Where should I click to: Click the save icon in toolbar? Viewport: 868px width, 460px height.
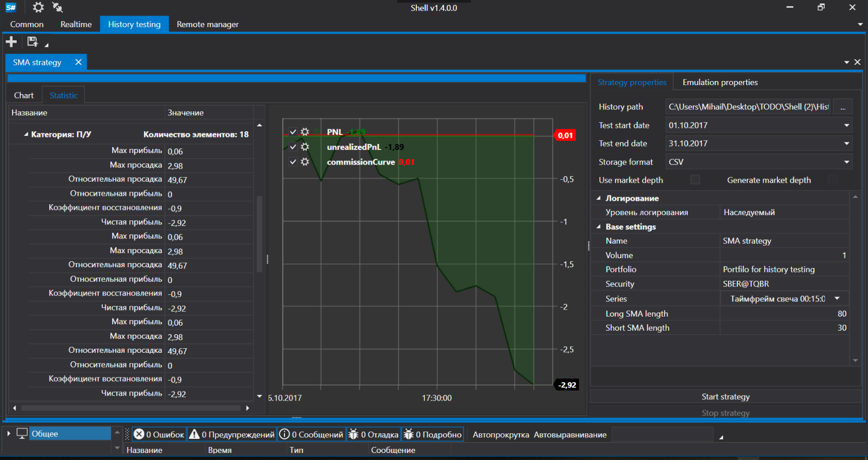pos(32,42)
